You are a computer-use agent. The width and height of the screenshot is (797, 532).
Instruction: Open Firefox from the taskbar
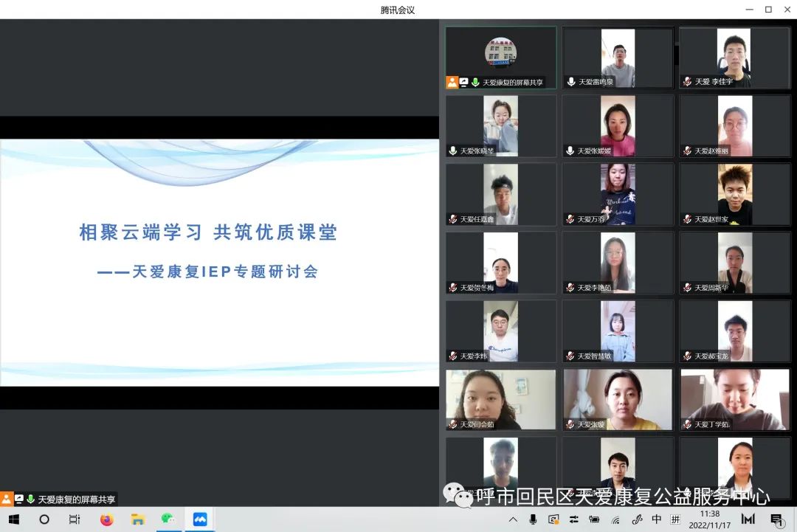[x=106, y=519]
